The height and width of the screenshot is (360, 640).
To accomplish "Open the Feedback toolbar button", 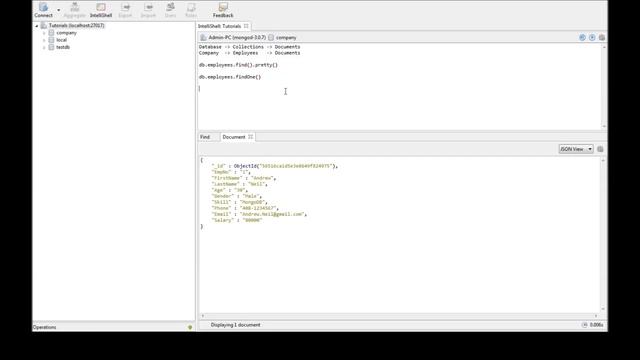I will pyautogui.click(x=223, y=10).
